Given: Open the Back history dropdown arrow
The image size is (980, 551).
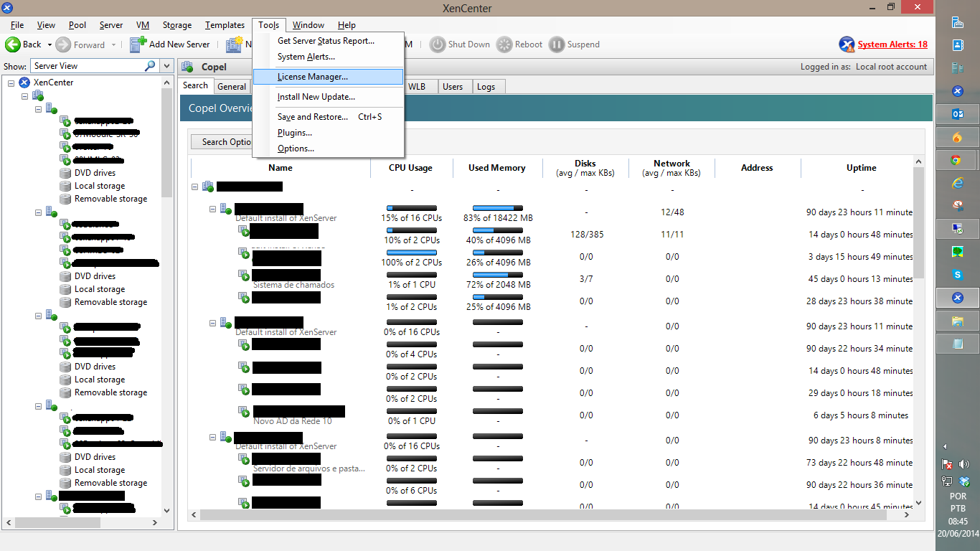Looking at the screenshot, I should click(x=50, y=45).
